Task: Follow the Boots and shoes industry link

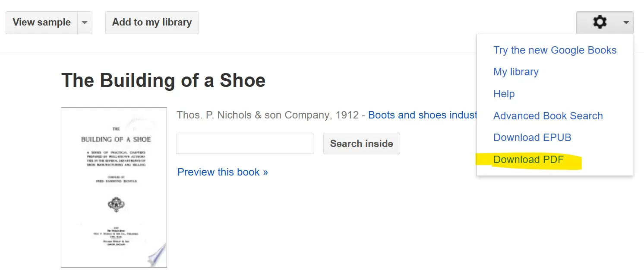Action: click(422, 115)
